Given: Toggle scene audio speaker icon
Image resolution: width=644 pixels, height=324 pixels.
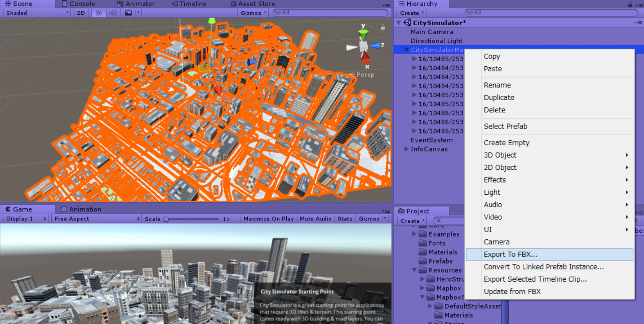Looking at the screenshot, I should point(113,13).
